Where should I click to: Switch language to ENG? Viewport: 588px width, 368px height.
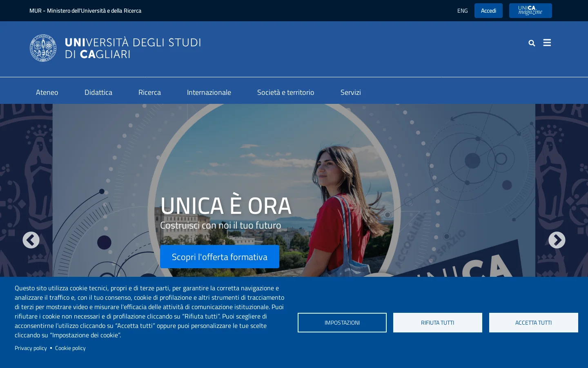coord(462,11)
